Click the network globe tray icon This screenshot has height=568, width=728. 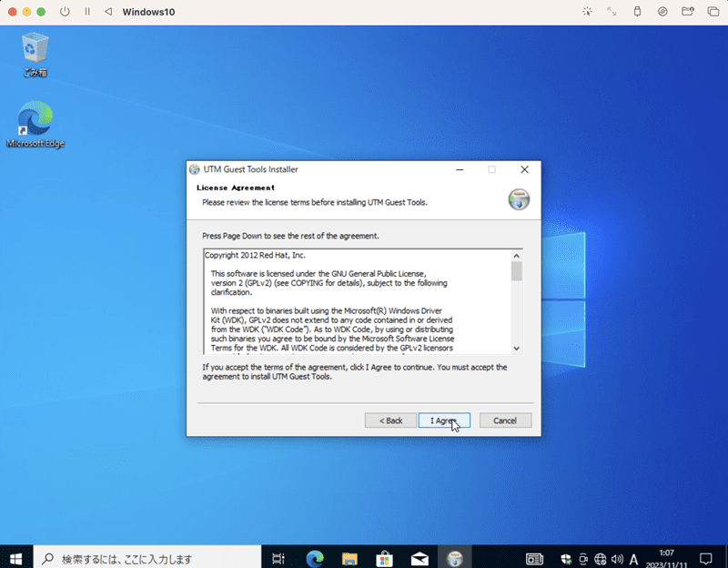[601, 559]
